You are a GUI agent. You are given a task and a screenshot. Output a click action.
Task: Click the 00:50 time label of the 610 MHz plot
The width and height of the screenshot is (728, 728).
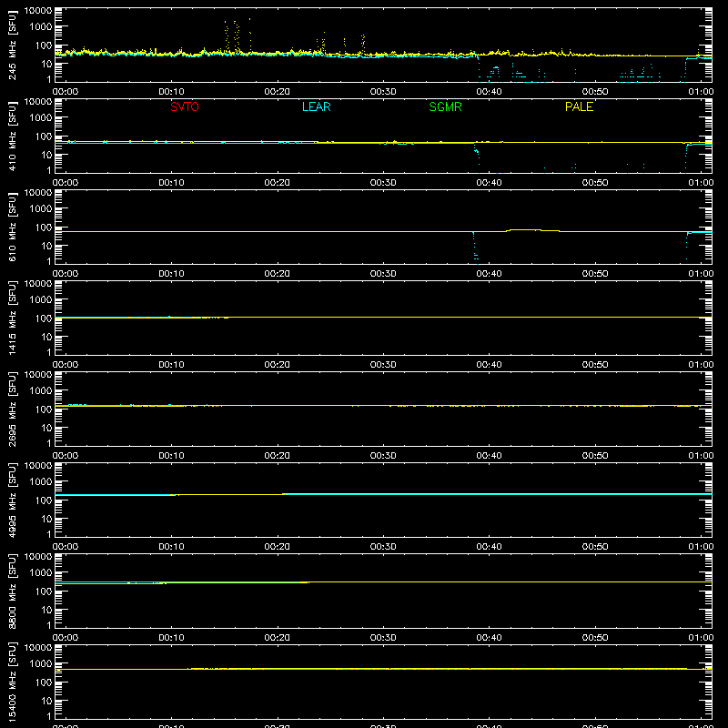595,274
